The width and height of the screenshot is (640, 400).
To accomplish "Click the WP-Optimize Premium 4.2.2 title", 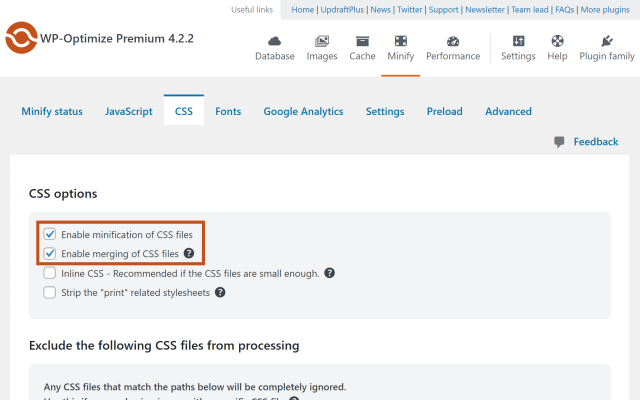I will pyautogui.click(x=117, y=38).
